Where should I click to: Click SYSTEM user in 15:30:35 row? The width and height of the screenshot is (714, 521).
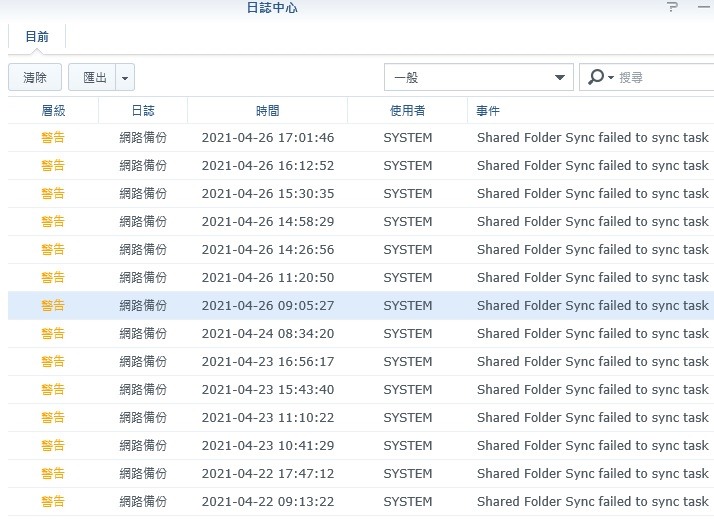pyautogui.click(x=408, y=194)
